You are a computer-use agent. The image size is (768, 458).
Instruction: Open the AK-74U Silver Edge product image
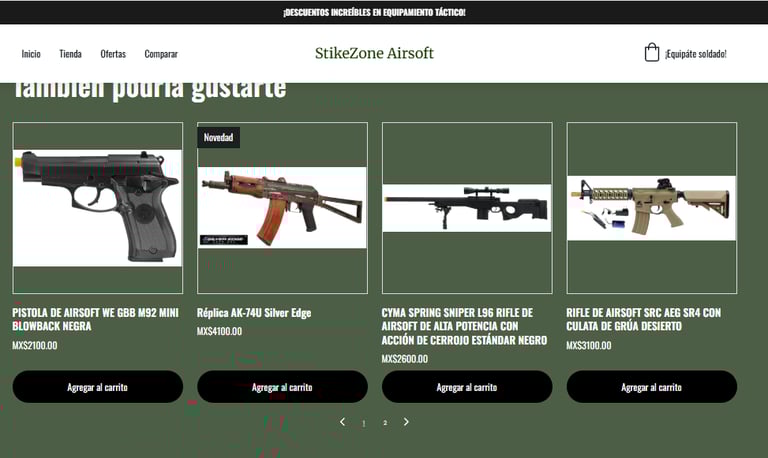tap(282, 208)
